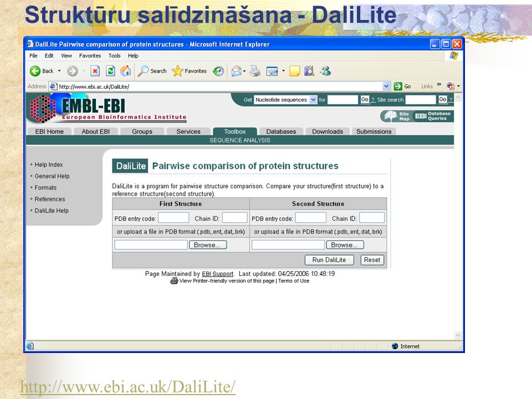Open Search with the magnifier icon
Viewport: 532px width, 399px height.
tap(143, 71)
